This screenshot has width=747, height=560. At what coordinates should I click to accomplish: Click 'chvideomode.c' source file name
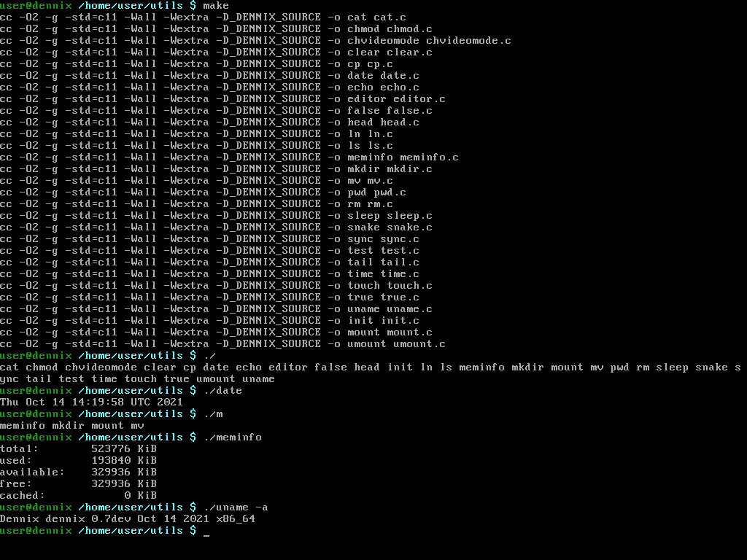pos(468,41)
